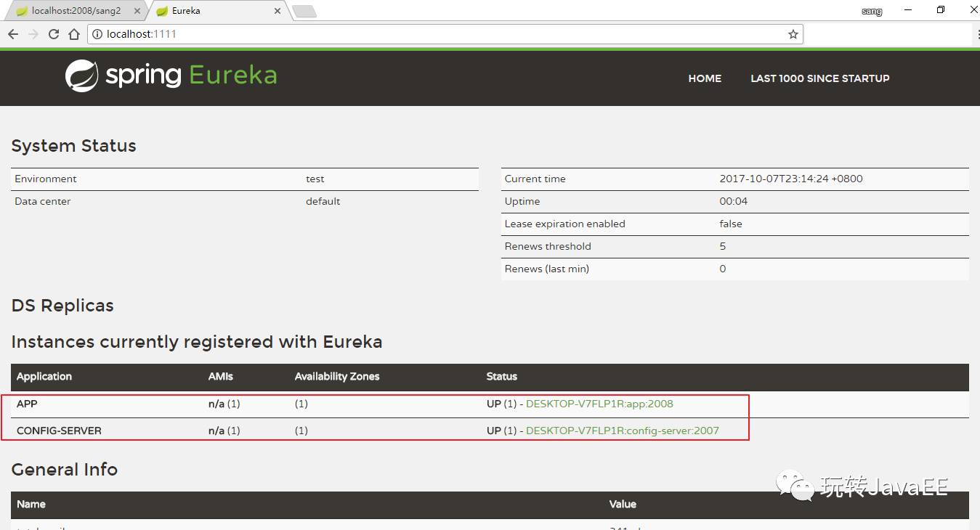Focus the address bar showing localhost:1111

click(x=443, y=34)
